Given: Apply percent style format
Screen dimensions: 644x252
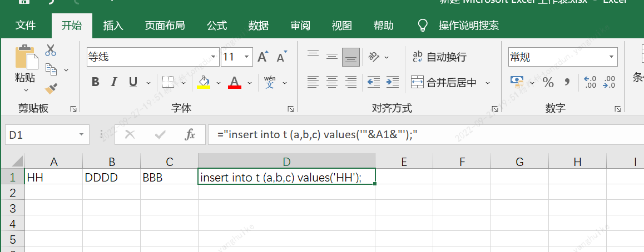Looking at the screenshot, I should (x=548, y=82).
